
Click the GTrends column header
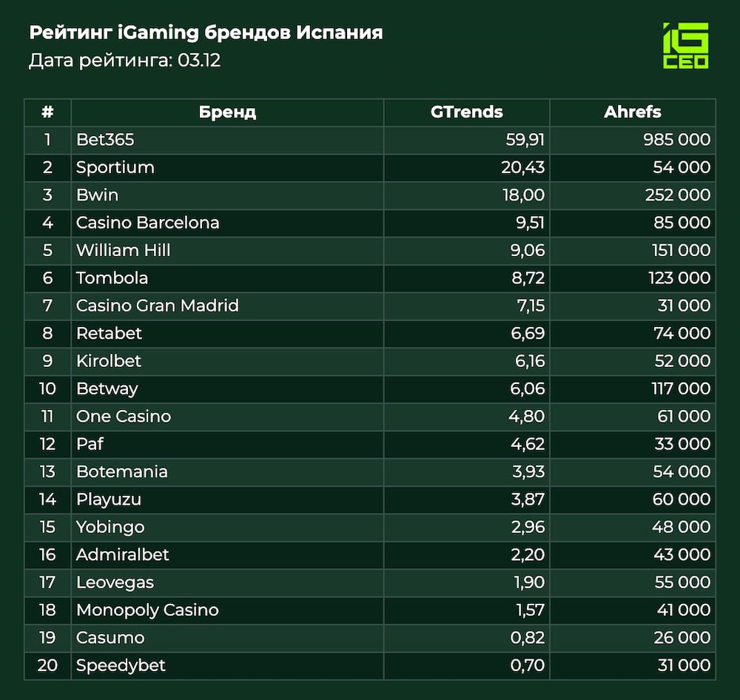pyautogui.click(x=466, y=112)
